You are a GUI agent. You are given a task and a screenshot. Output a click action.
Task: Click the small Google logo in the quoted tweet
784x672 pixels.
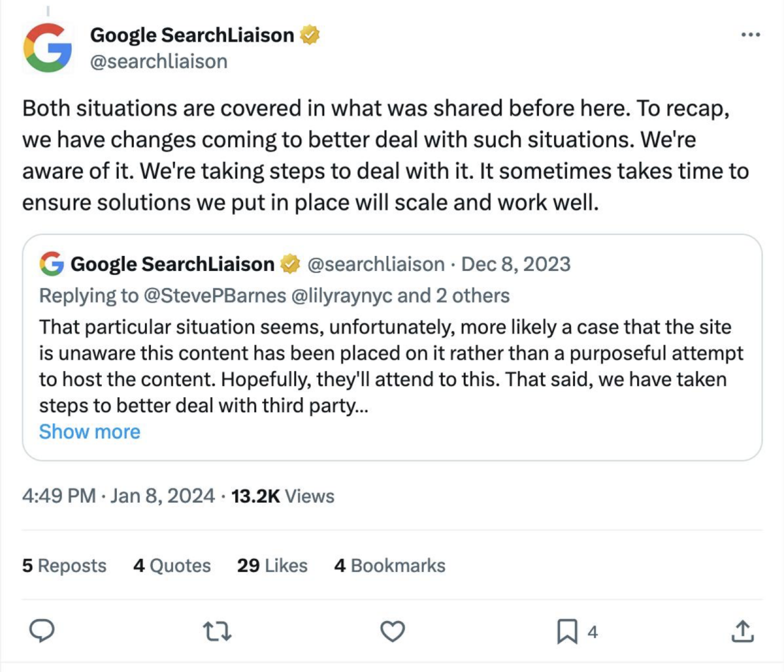52,264
